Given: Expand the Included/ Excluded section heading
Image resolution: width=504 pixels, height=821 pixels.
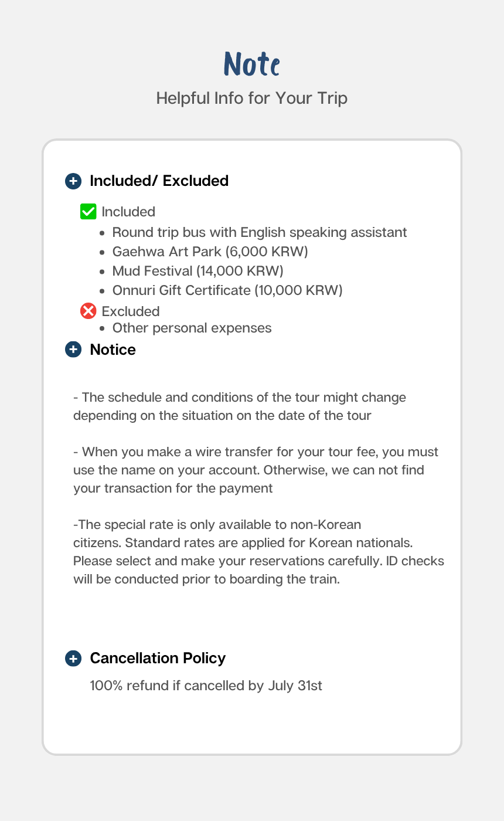Looking at the screenshot, I should (x=159, y=181).
